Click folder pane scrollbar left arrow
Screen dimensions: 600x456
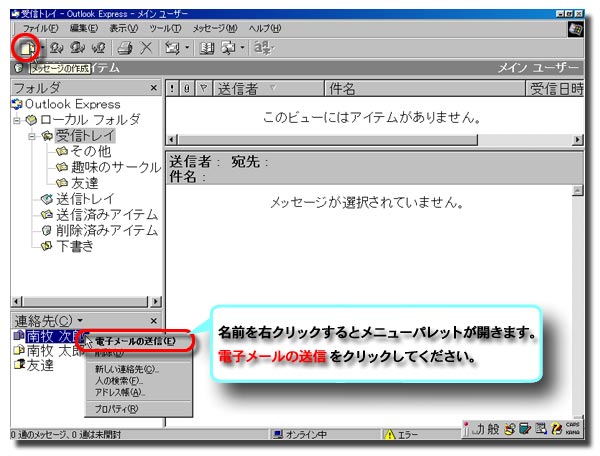[16, 301]
